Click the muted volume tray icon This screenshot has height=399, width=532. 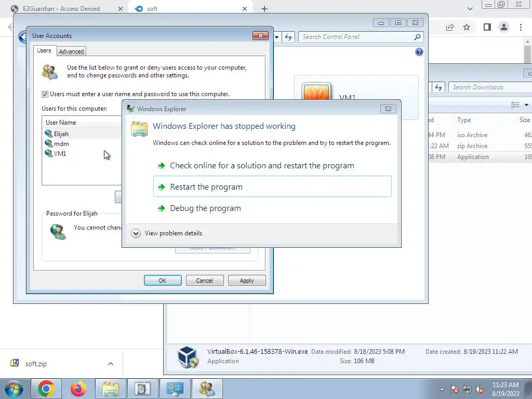[x=480, y=390]
